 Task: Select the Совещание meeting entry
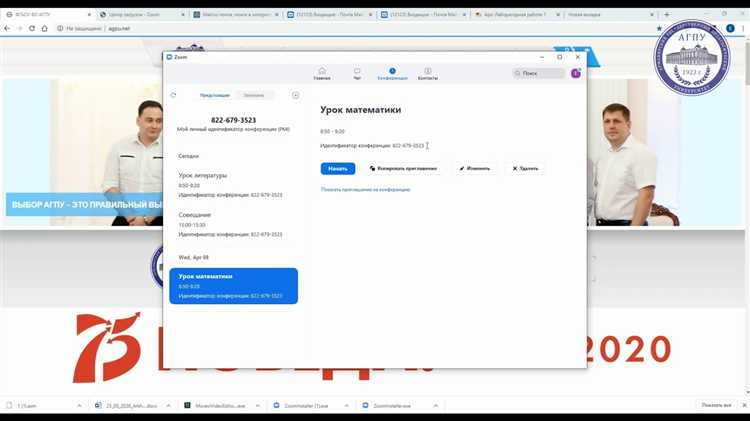click(x=233, y=224)
